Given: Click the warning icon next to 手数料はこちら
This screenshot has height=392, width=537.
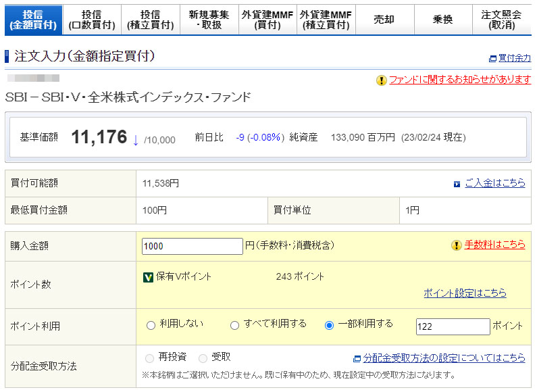Looking at the screenshot, I should [x=457, y=245].
